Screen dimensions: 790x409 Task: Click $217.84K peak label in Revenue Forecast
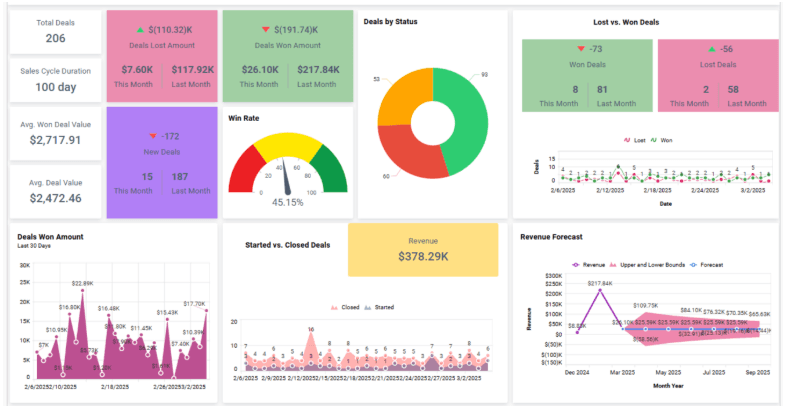coord(600,284)
